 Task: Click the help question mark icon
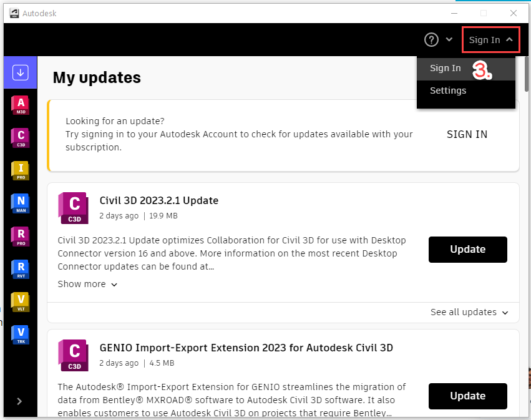pyautogui.click(x=431, y=39)
